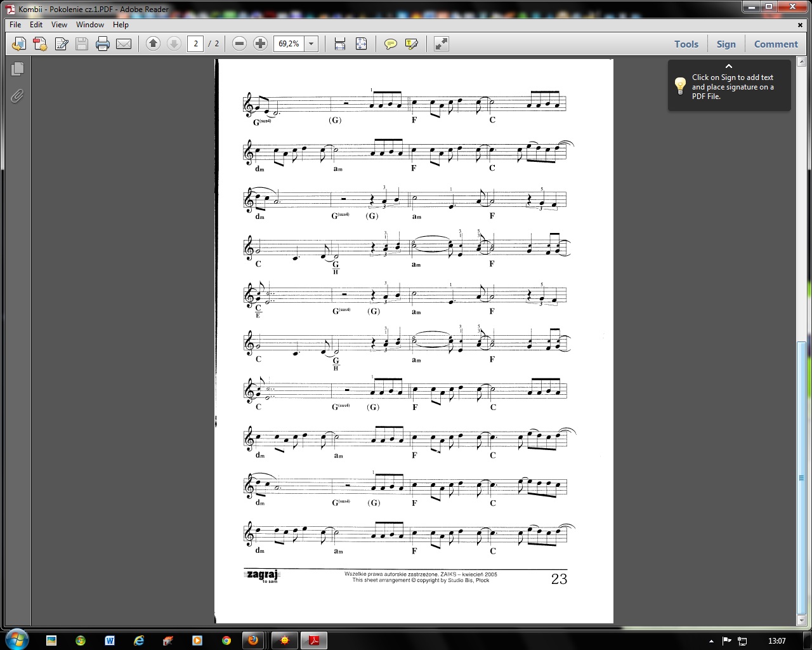The image size is (812, 650).
Task: Open the Sign pane
Action: tap(726, 44)
